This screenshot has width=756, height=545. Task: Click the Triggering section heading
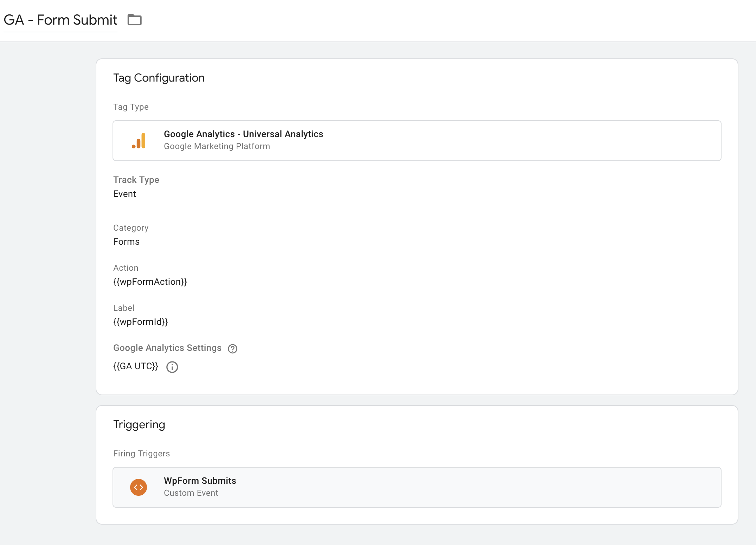tap(139, 424)
